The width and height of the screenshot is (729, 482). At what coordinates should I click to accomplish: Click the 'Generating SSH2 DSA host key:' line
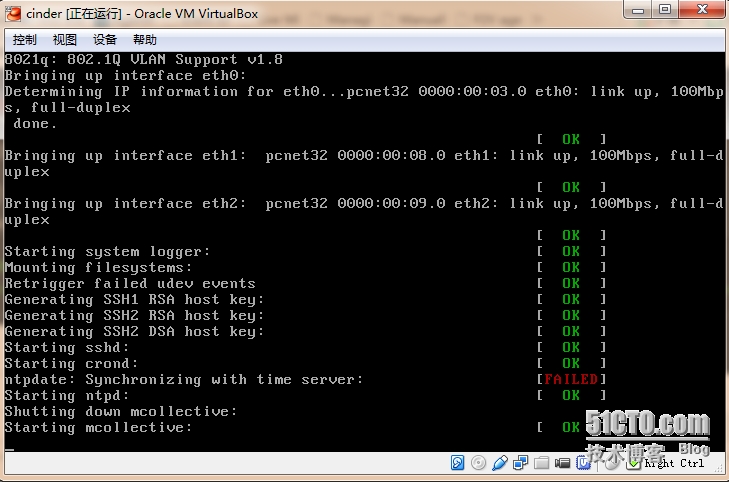[134, 331]
